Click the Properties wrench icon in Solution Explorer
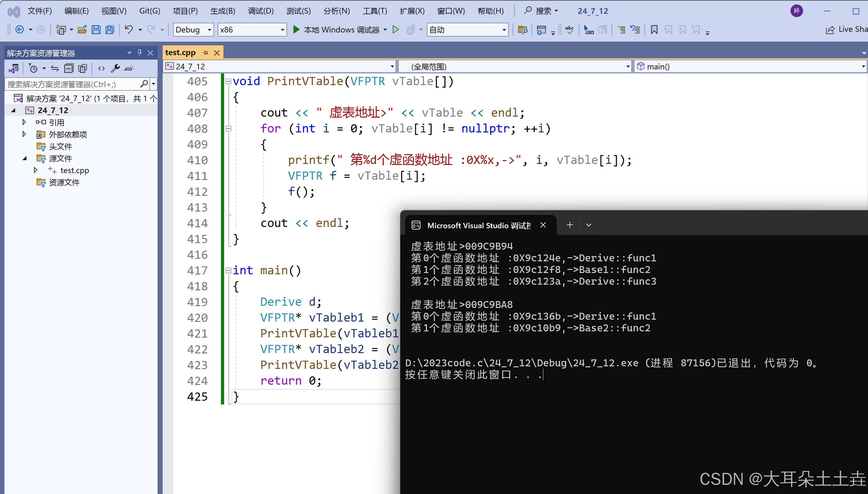This screenshot has width=868, height=494. pyautogui.click(x=115, y=68)
